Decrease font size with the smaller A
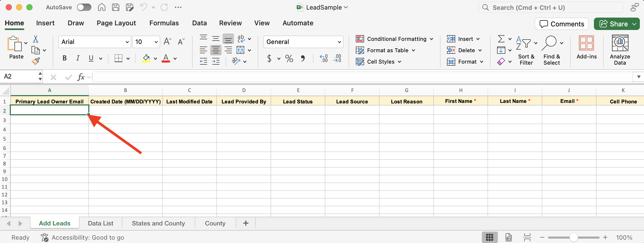 pyautogui.click(x=181, y=42)
